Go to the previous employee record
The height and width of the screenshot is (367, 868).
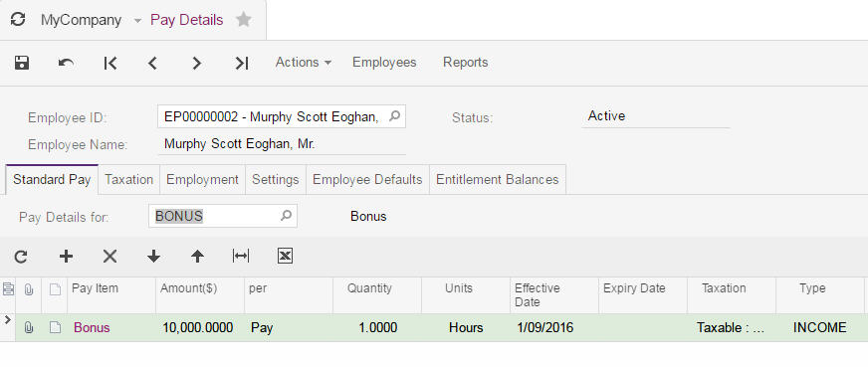click(152, 63)
